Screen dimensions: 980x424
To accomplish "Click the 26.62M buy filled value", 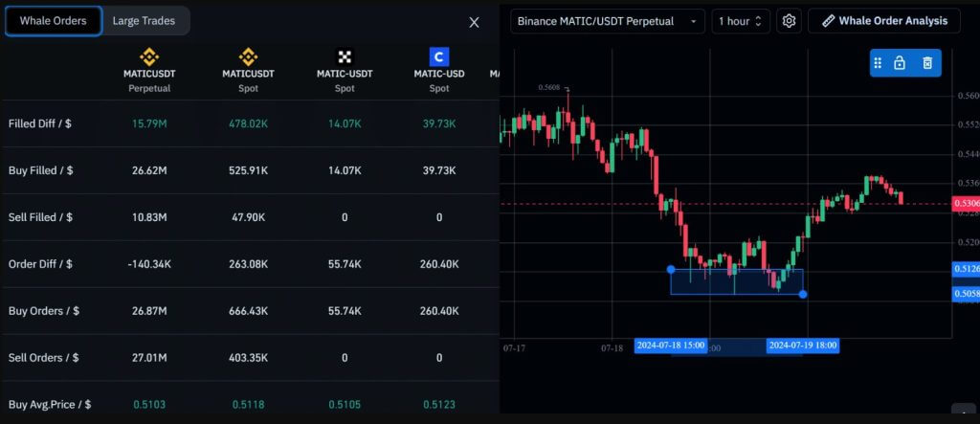I will 149,170.
